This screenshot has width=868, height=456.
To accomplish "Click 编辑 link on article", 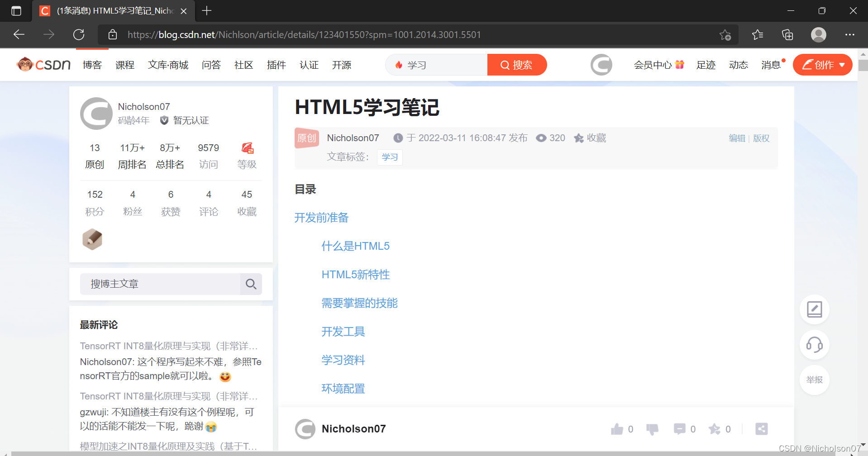I will click(x=737, y=138).
